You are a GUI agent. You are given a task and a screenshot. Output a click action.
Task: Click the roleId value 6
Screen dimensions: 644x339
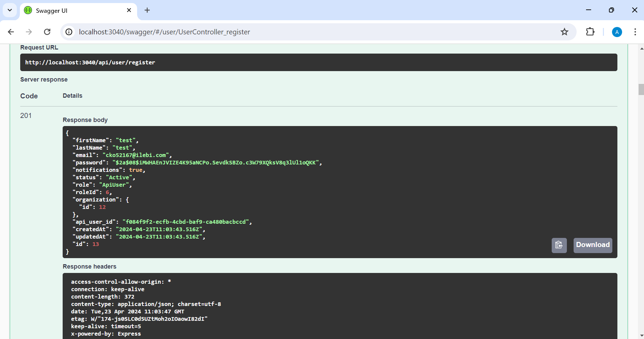(107, 192)
